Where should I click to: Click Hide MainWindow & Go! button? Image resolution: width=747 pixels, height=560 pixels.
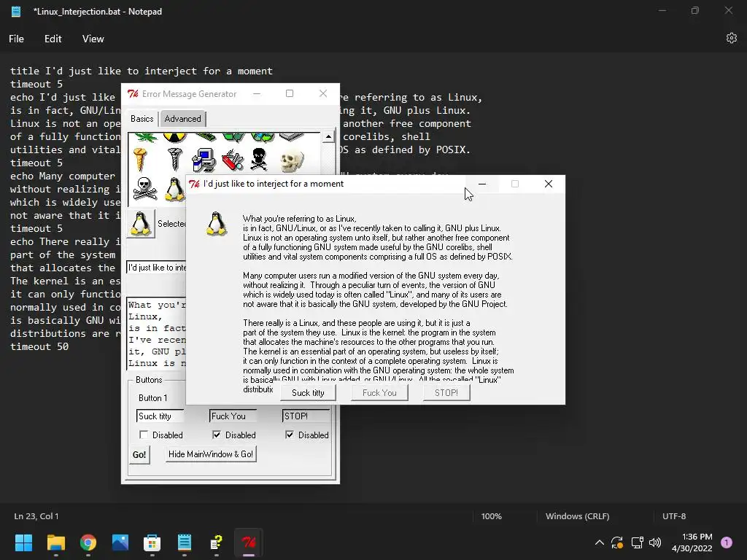[211, 454]
